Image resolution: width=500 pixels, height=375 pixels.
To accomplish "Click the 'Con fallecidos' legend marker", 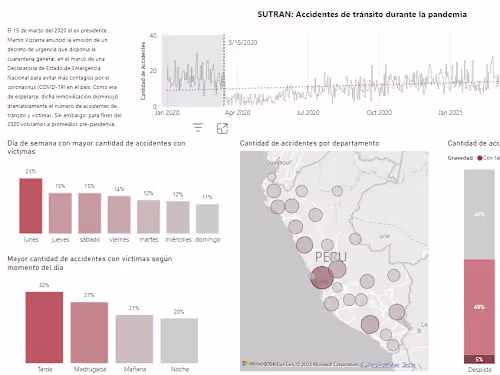I will pos(479,158).
